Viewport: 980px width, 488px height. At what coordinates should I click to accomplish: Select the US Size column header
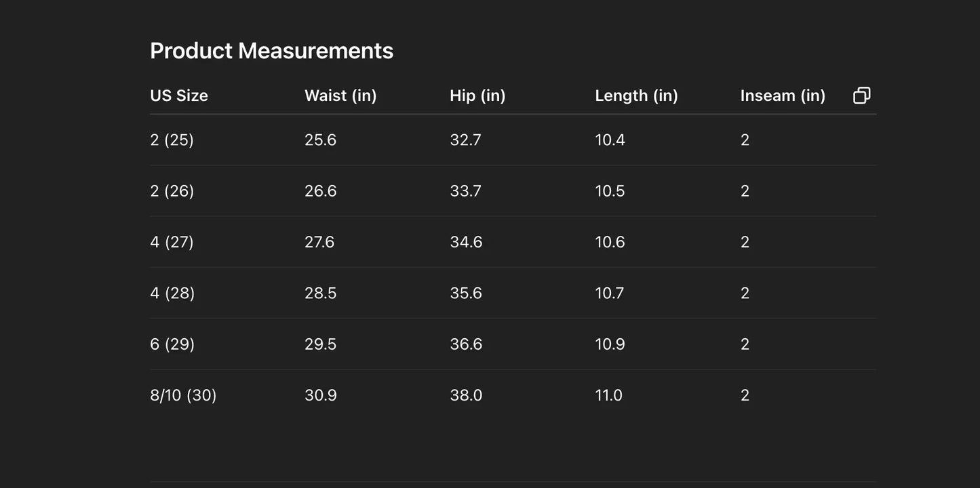179,96
